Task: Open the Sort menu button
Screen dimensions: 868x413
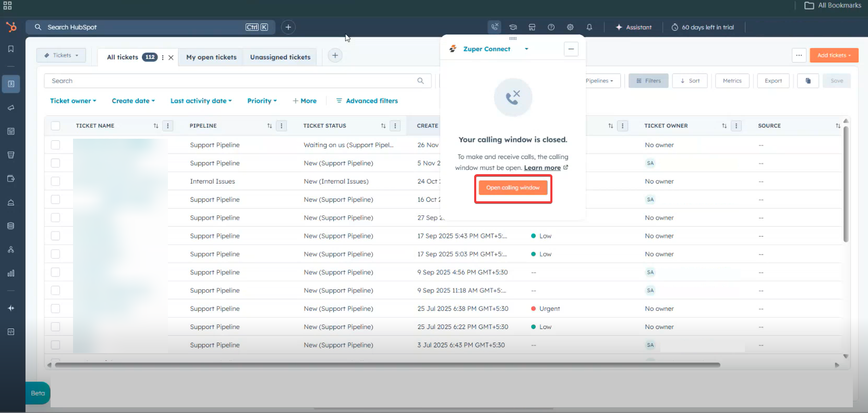Action: click(690, 81)
